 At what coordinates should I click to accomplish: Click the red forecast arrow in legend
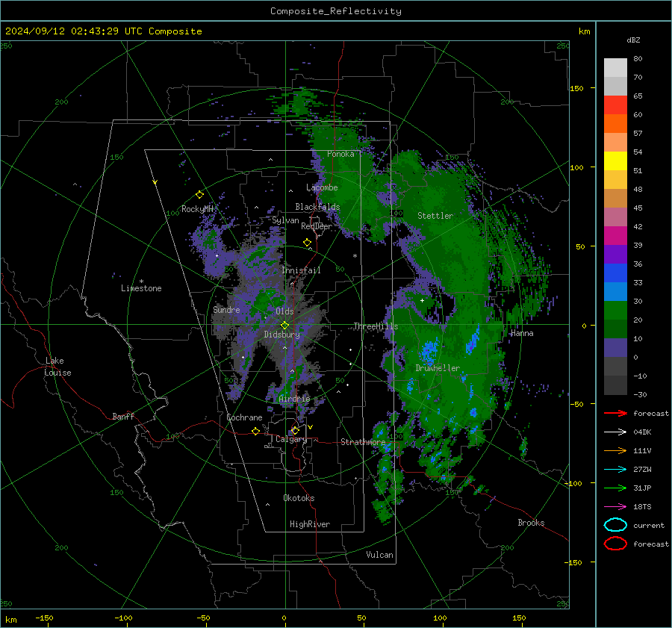pyautogui.click(x=615, y=413)
